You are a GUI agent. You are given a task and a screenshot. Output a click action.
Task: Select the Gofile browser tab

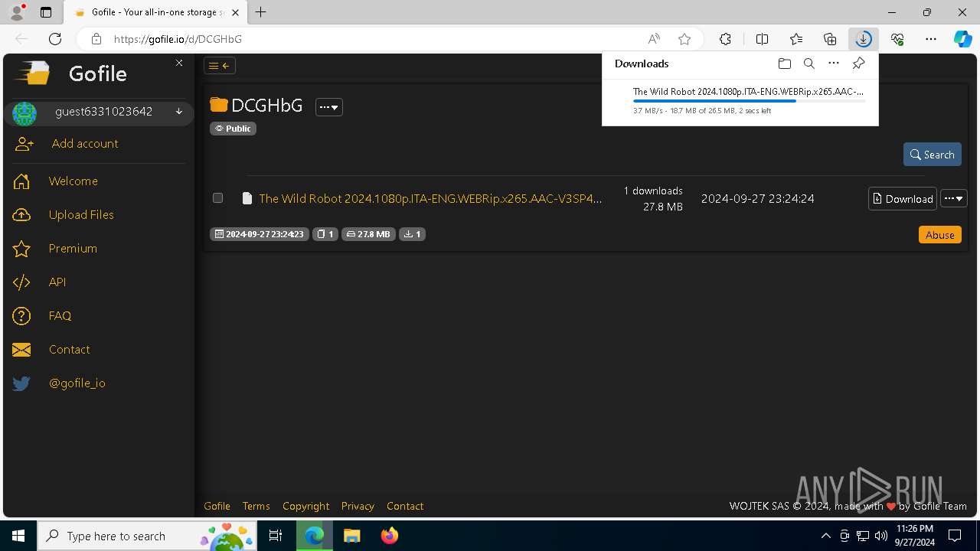(x=156, y=12)
